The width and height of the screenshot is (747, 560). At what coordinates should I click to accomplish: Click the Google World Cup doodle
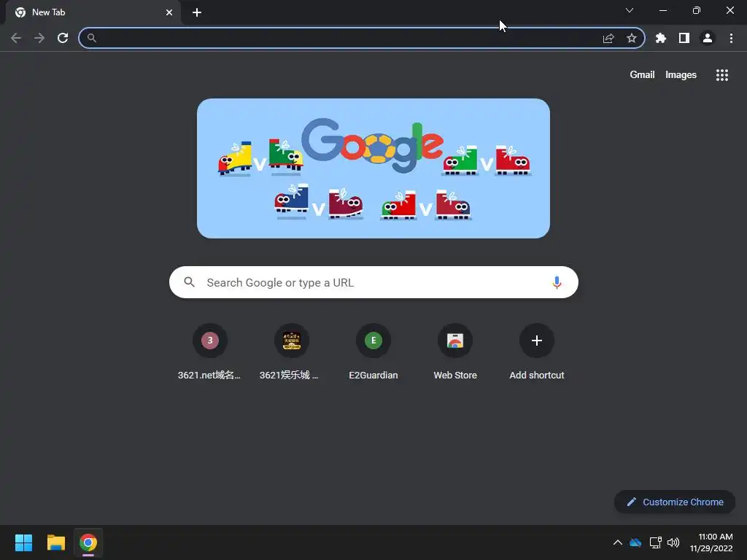373,168
